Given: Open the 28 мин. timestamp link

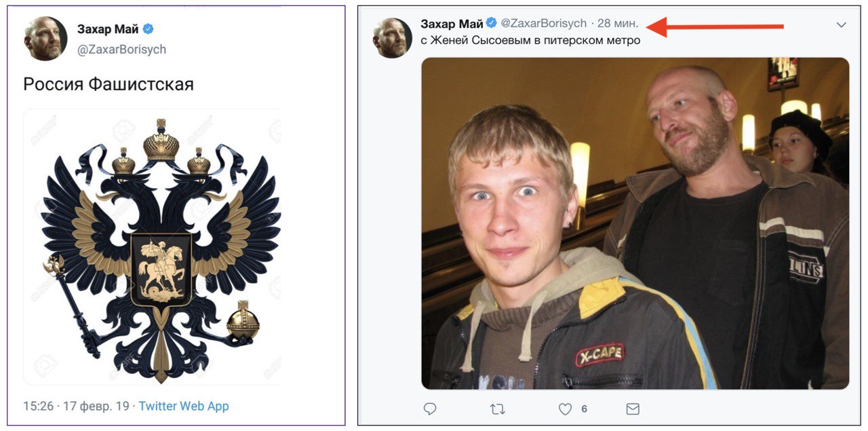Looking at the screenshot, I should (x=618, y=23).
